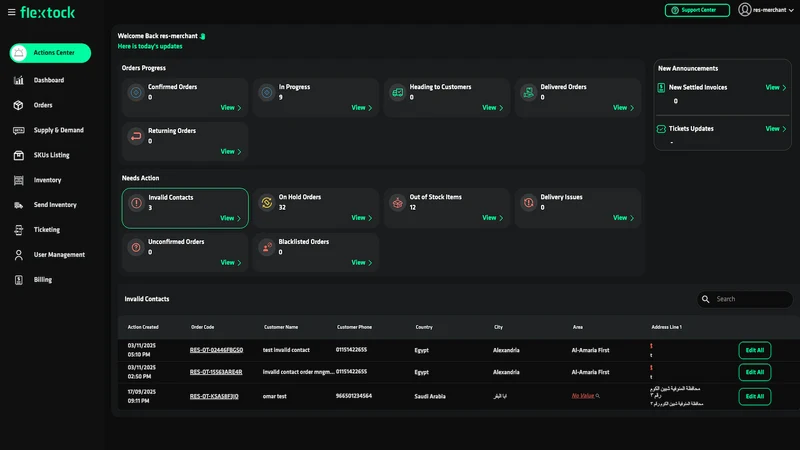Viewport: 800px width, 450px height.
Task: View Heading to Customers orders
Action: point(492,108)
